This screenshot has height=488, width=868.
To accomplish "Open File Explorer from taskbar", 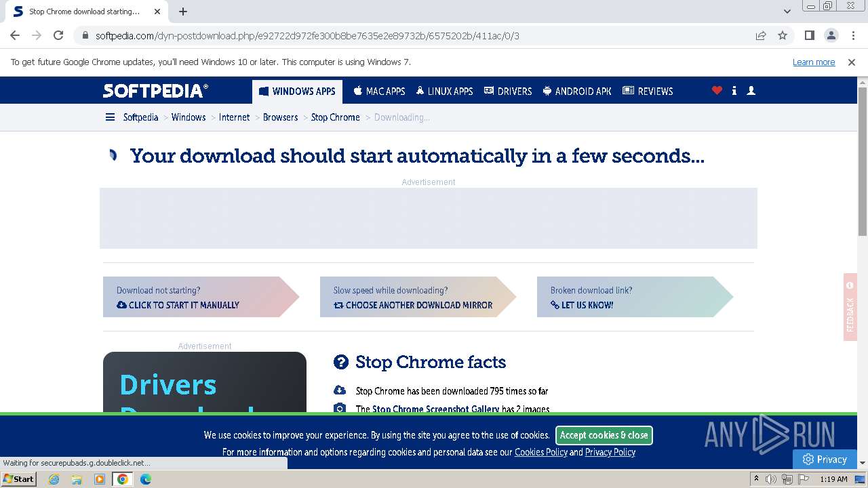I will pyautogui.click(x=77, y=479).
